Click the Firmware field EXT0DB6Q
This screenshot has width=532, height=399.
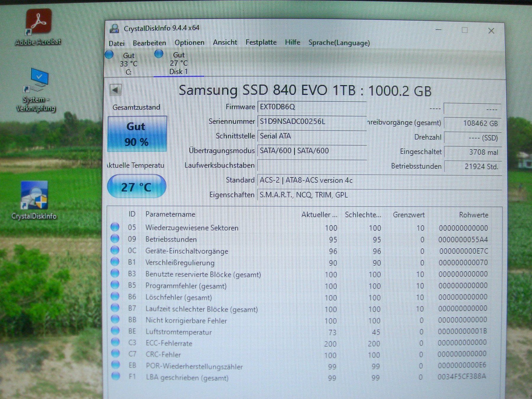click(312, 107)
